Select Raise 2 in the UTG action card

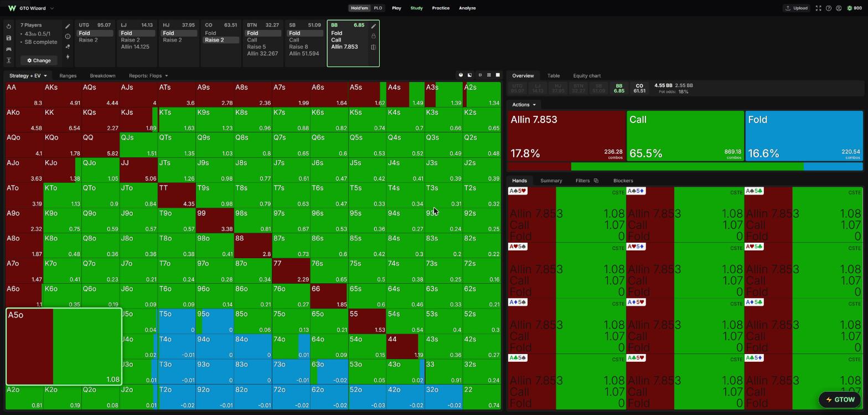(88, 40)
